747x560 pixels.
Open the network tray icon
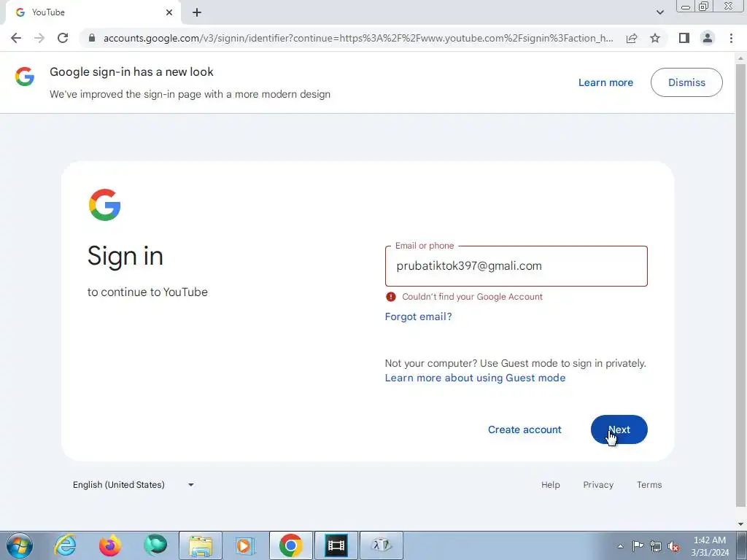pyautogui.click(x=656, y=547)
